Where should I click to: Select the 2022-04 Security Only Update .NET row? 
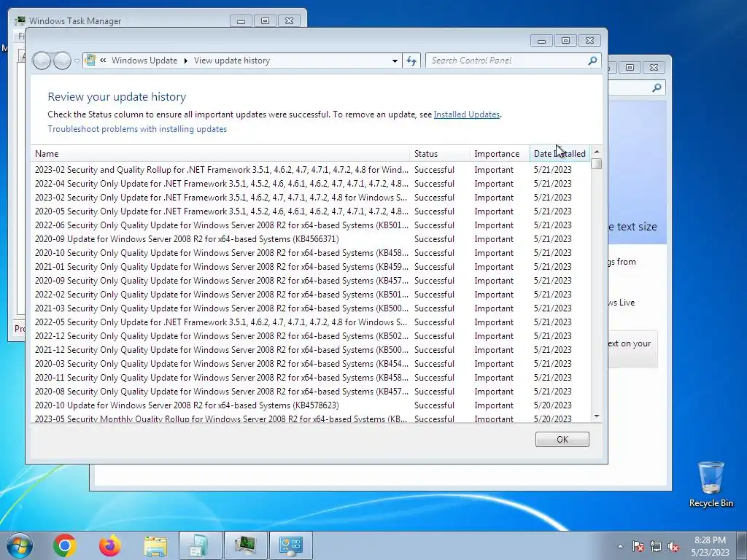point(311,183)
